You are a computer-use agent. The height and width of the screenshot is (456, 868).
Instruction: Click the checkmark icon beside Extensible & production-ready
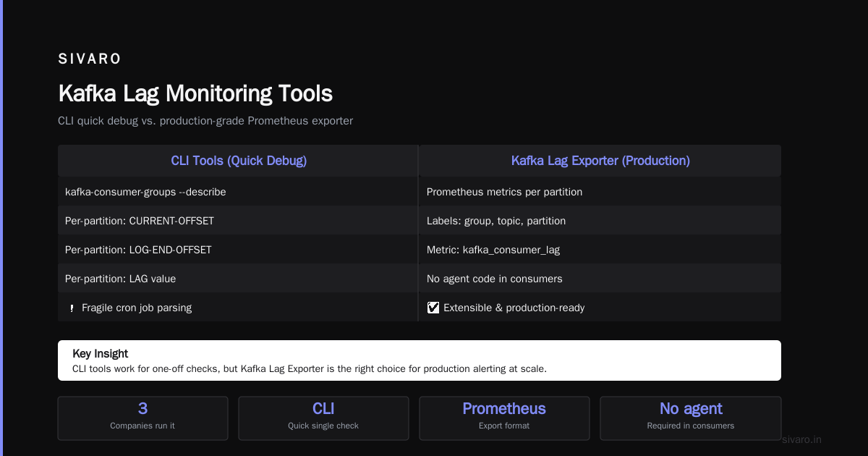tap(433, 308)
